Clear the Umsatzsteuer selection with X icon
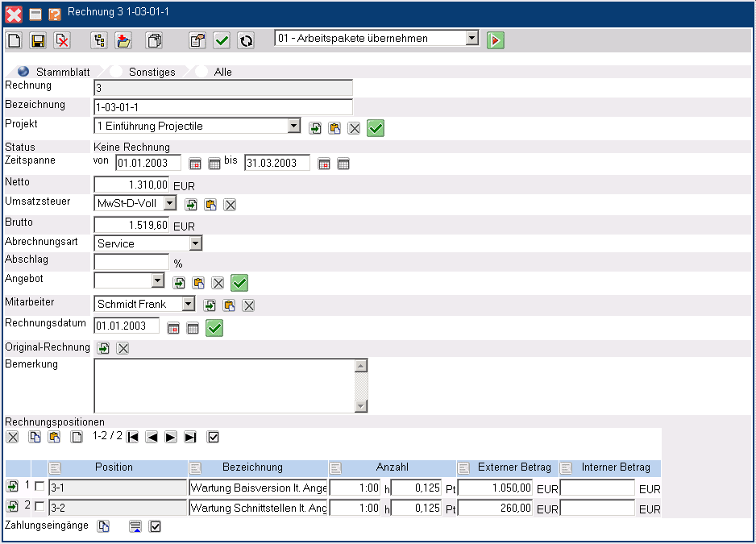This screenshot has width=756, height=544. (x=230, y=205)
